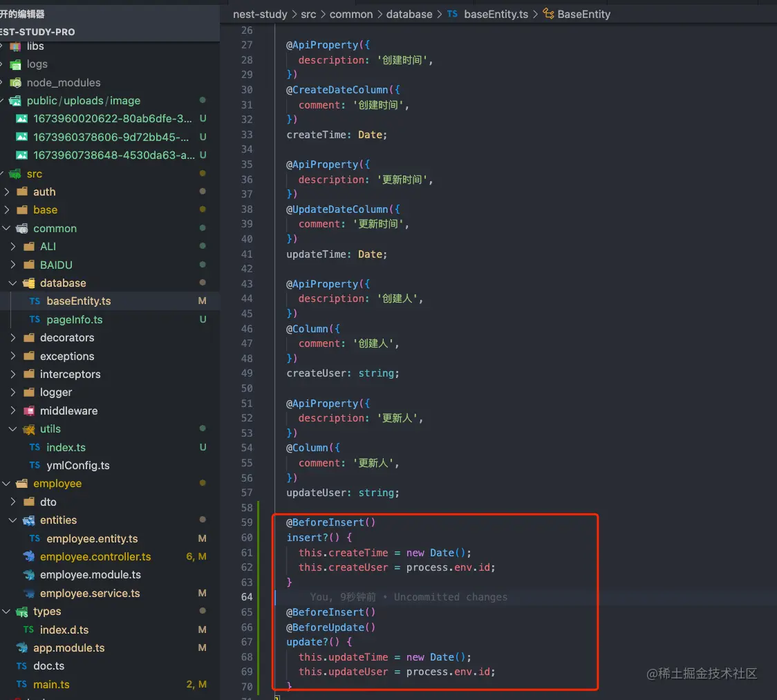
Task: Open ymlConfig.ts file
Action: [x=78, y=466]
